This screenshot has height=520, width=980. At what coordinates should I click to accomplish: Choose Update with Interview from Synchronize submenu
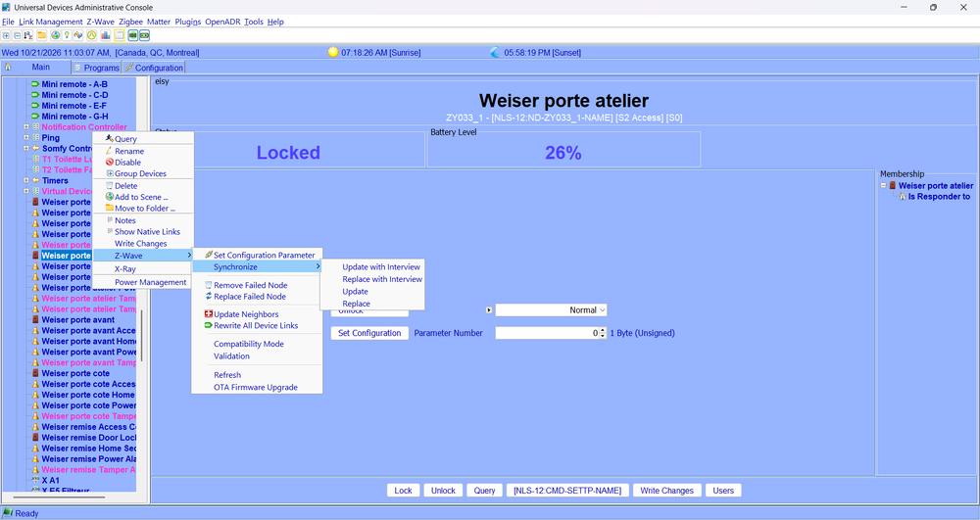(x=381, y=266)
